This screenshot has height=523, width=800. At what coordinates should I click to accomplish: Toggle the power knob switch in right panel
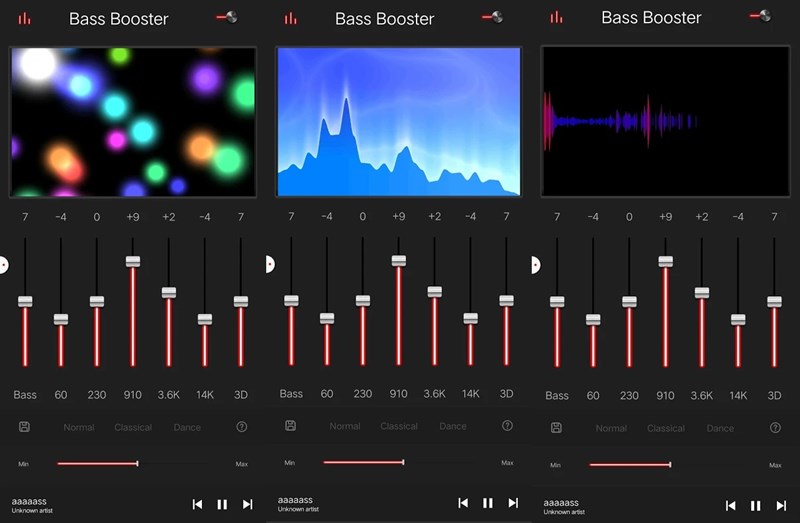click(x=760, y=16)
